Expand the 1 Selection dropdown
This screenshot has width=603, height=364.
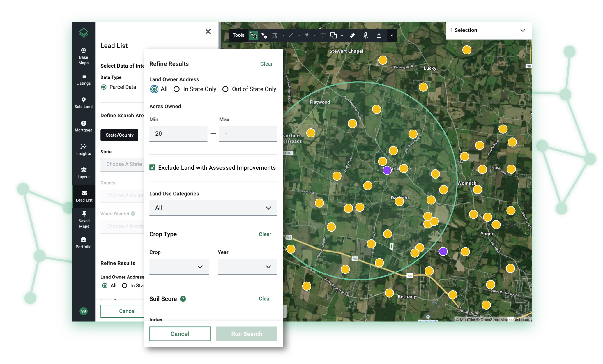pyautogui.click(x=489, y=30)
